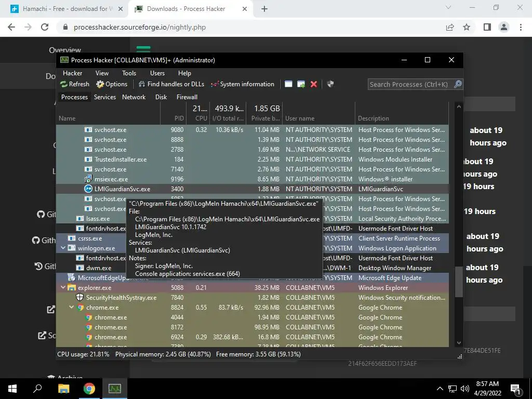Select the explorer.exe folder icon
The height and width of the screenshot is (399, 532).
pos(71,287)
